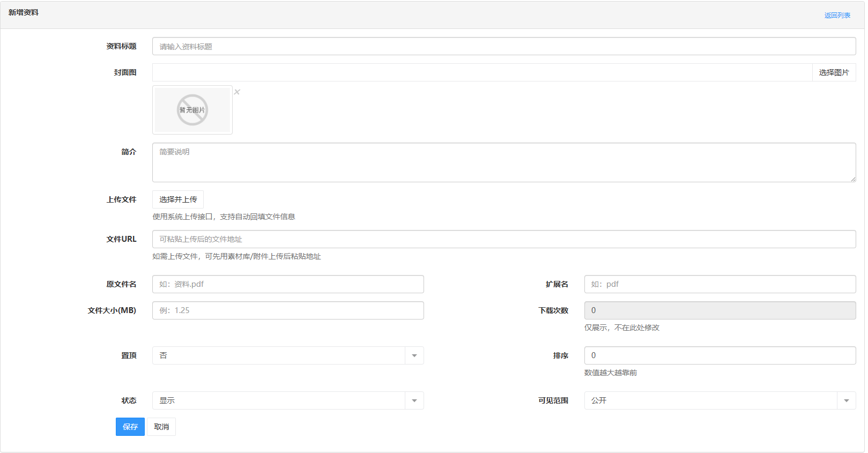The image size is (868, 453).
Task: Click the 选择并上传 button
Action: click(178, 199)
